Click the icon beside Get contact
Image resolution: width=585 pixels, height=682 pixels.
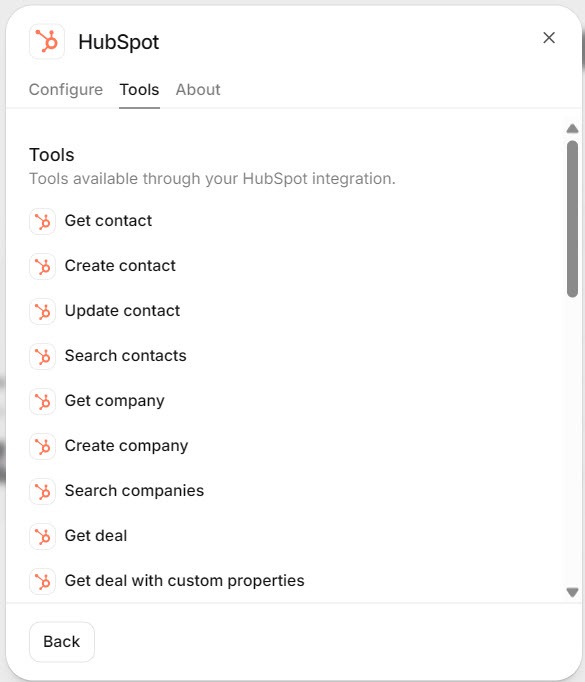[43, 221]
